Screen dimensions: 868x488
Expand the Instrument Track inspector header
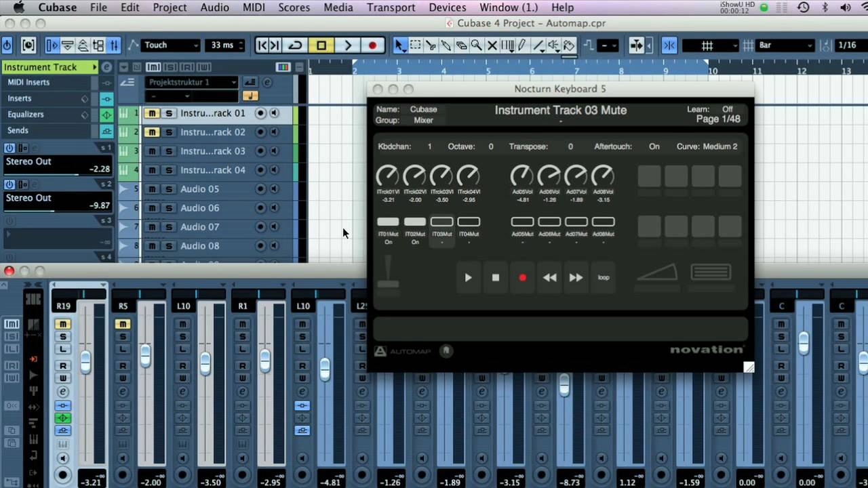[50, 67]
